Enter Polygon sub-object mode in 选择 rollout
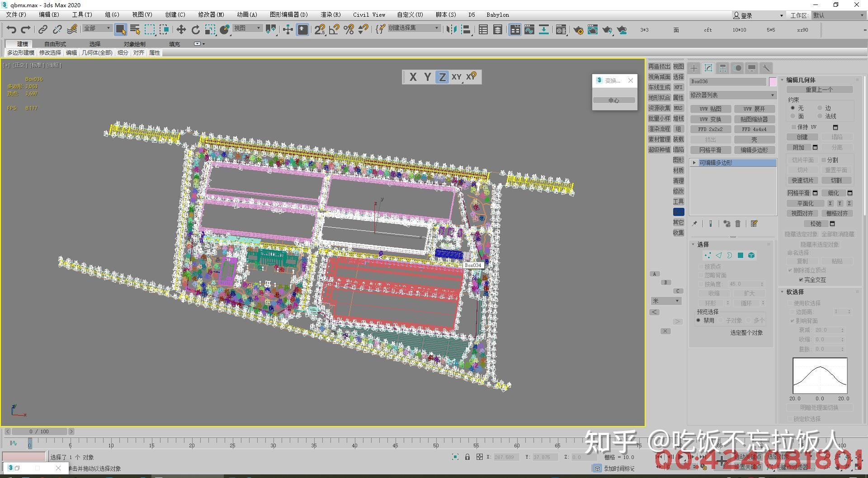Image resolution: width=868 pixels, height=478 pixels. click(741, 255)
